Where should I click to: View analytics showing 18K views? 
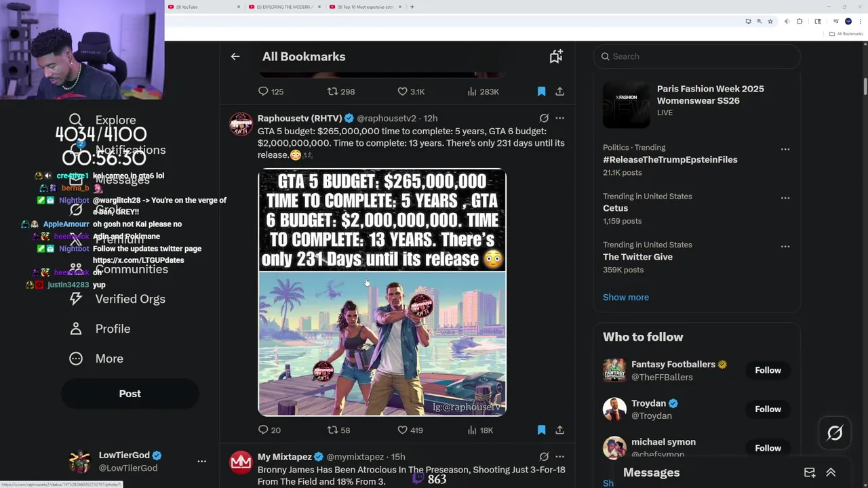pos(480,430)
